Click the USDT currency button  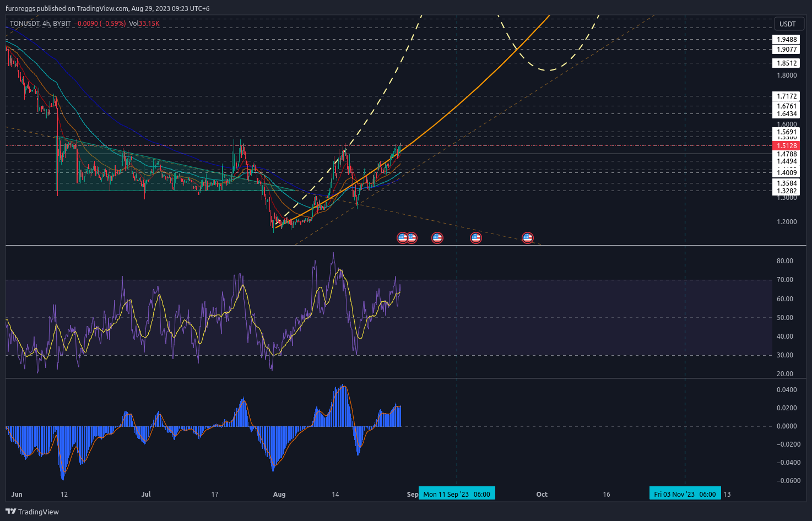pos(788,24)
